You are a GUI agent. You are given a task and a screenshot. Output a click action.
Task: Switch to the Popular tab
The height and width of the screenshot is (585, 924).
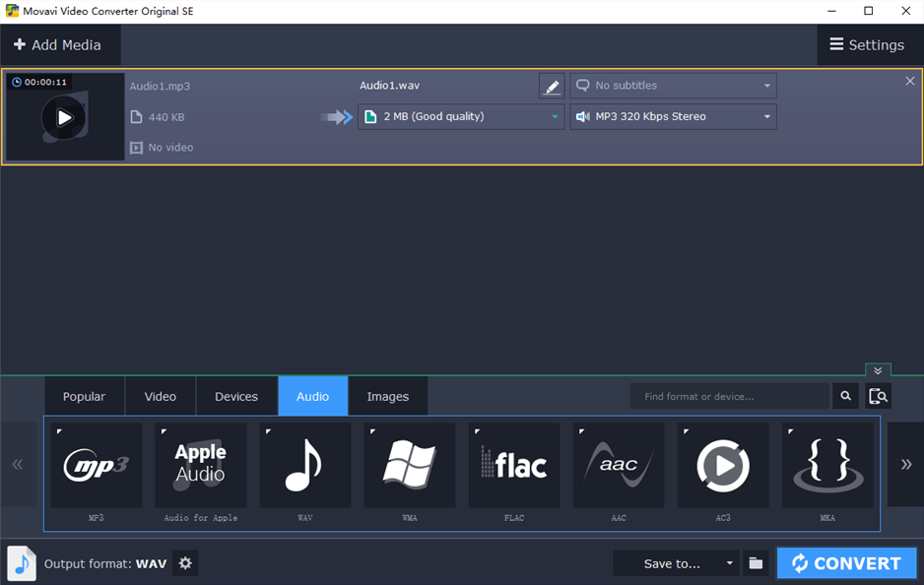85,397
